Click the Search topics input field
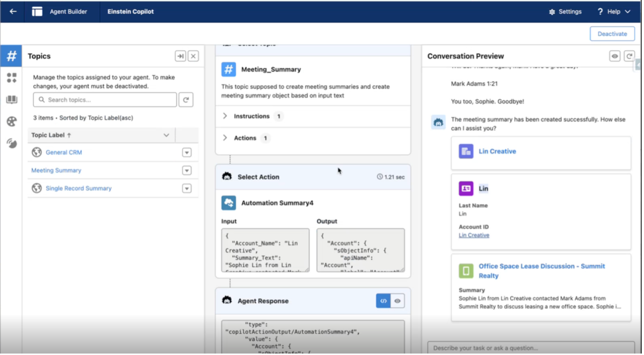This screenshot has width=644, height=355. pos(105,100)
